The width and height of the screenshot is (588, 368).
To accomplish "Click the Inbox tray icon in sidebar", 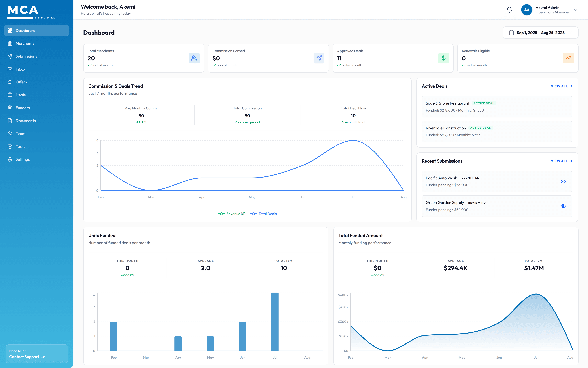I will pos(10,69).
